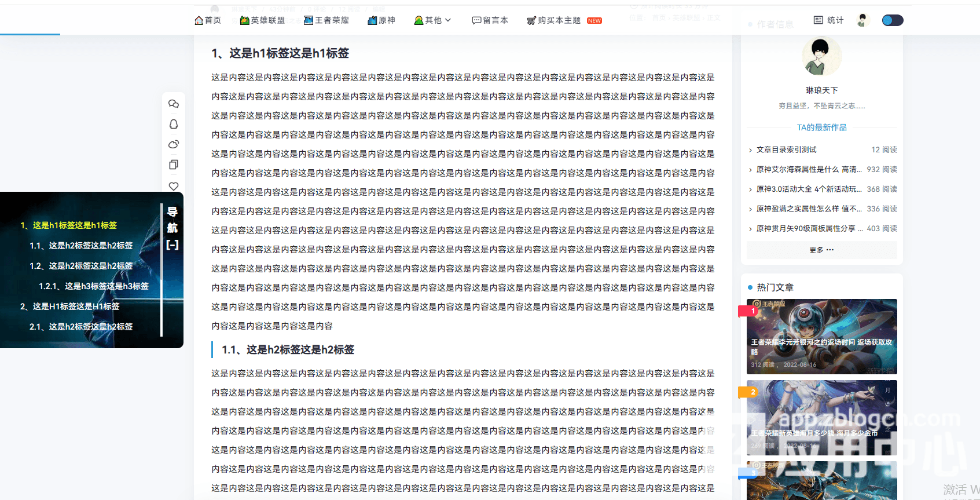Click the WeChat share icon in sidebar

[174, 104]
